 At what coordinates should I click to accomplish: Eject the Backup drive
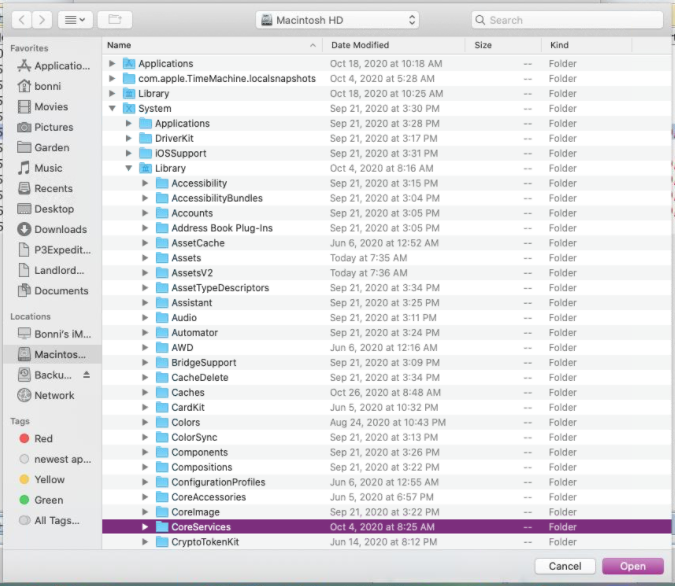(x=86, y=374)
